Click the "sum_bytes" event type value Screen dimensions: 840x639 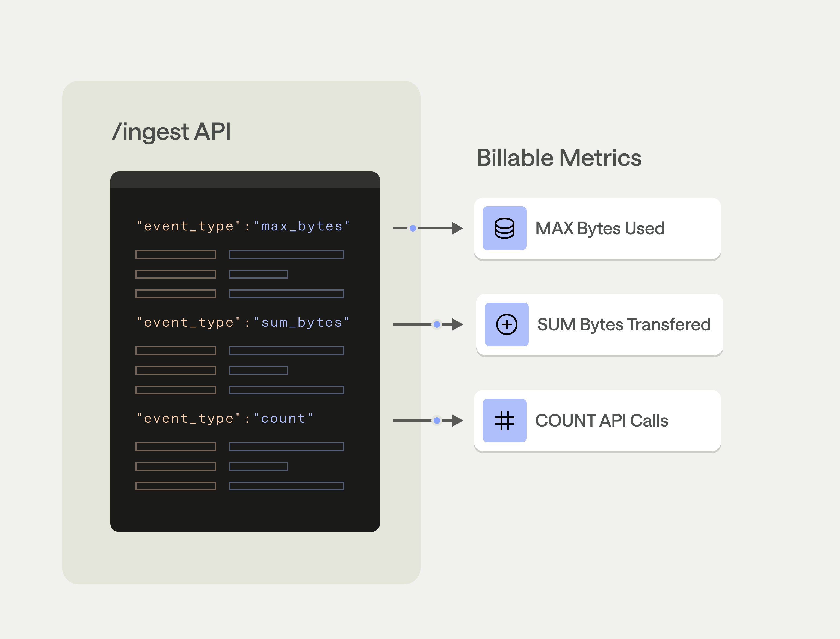point(301,323)
